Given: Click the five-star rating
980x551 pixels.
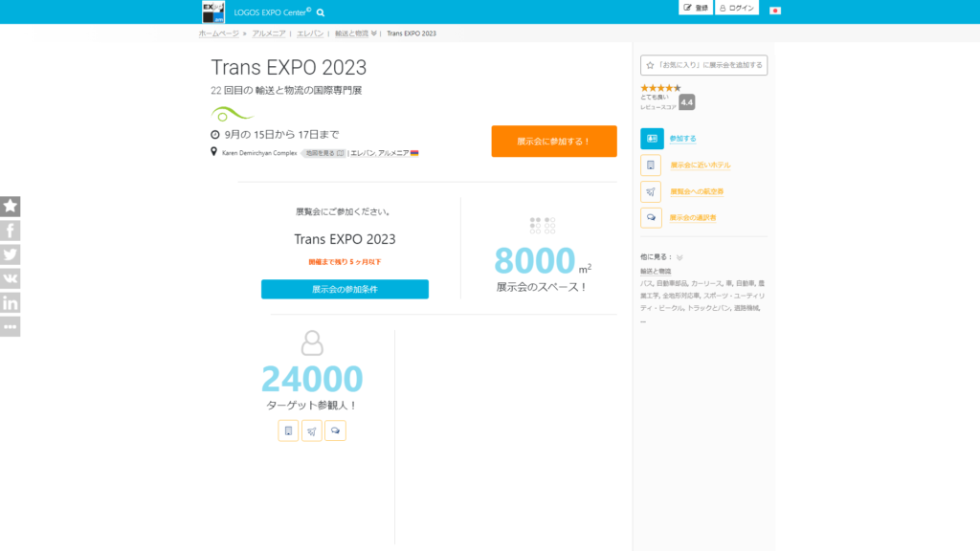Looking at the screenshot, I should click(660, 88).
